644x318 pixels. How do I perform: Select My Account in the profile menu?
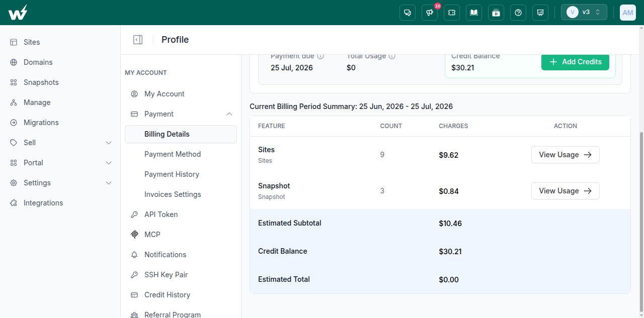pyautogui.click(x=181, y=94)
